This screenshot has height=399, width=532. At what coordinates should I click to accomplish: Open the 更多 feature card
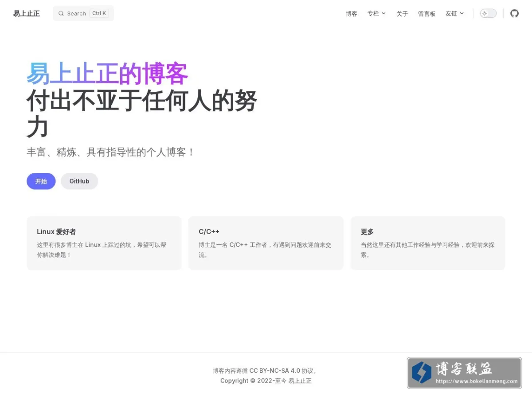428,243
